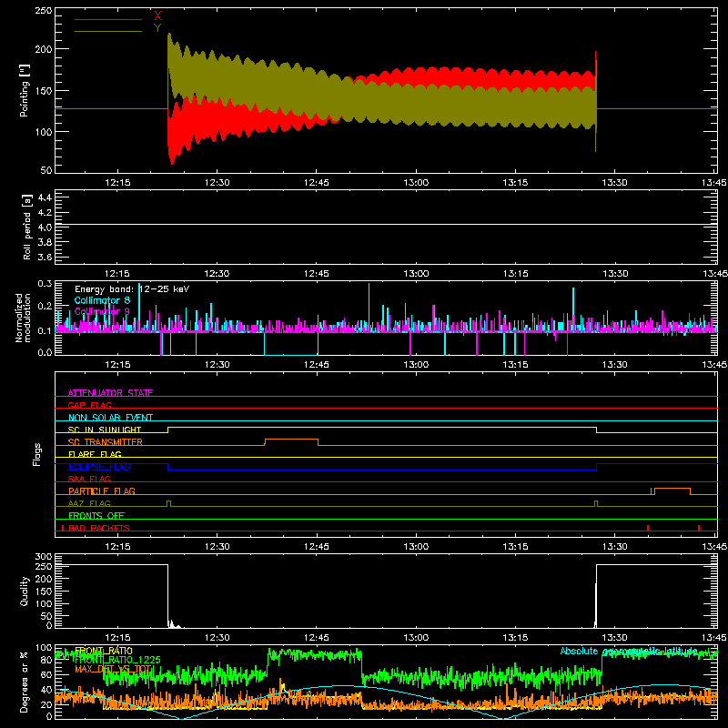Click the 250 tick on the Pointing axis
728x728 pixels.
pyautogui.click(x=44, y=11)
